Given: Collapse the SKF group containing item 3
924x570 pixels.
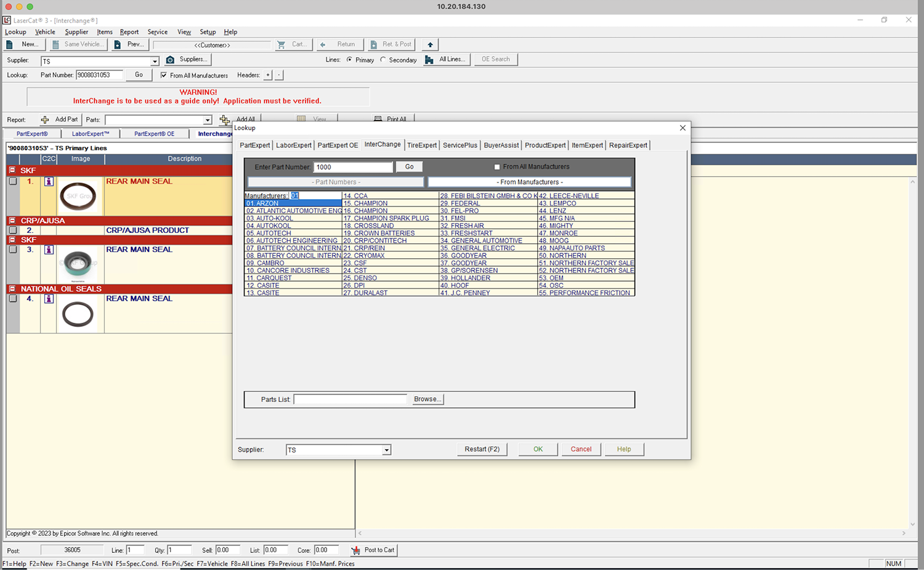Looking at the screenshot, I should click(x=12, y=240).
